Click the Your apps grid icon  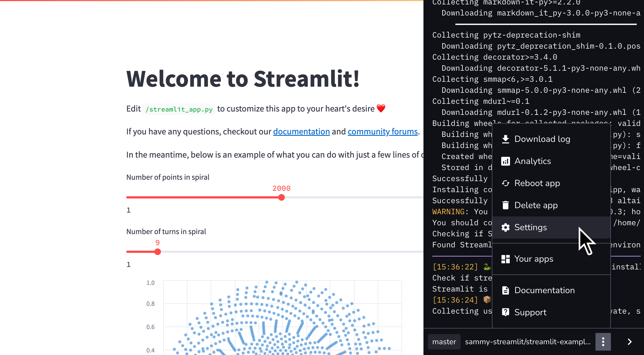(x=506, y=259)
